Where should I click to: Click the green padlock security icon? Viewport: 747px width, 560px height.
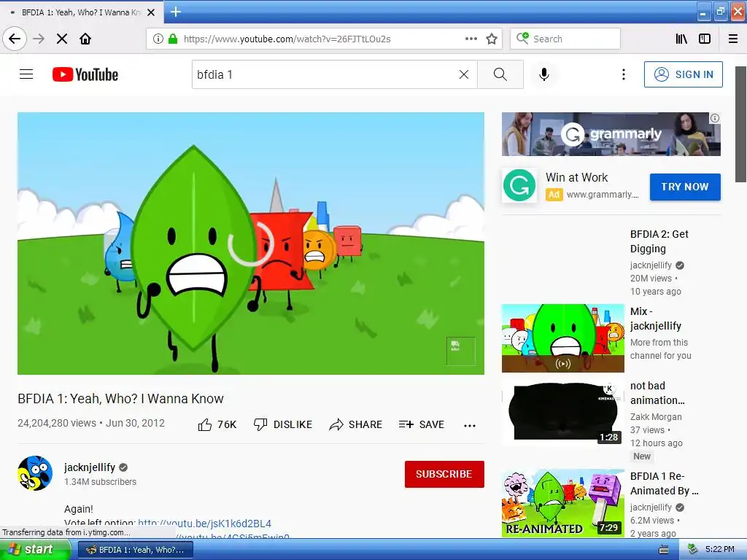[173, 39]
